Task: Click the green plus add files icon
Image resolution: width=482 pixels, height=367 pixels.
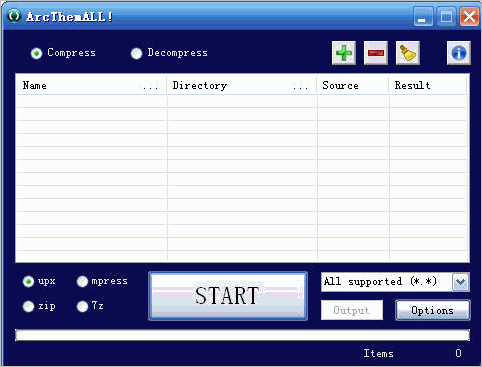Action: coord(344,53)
